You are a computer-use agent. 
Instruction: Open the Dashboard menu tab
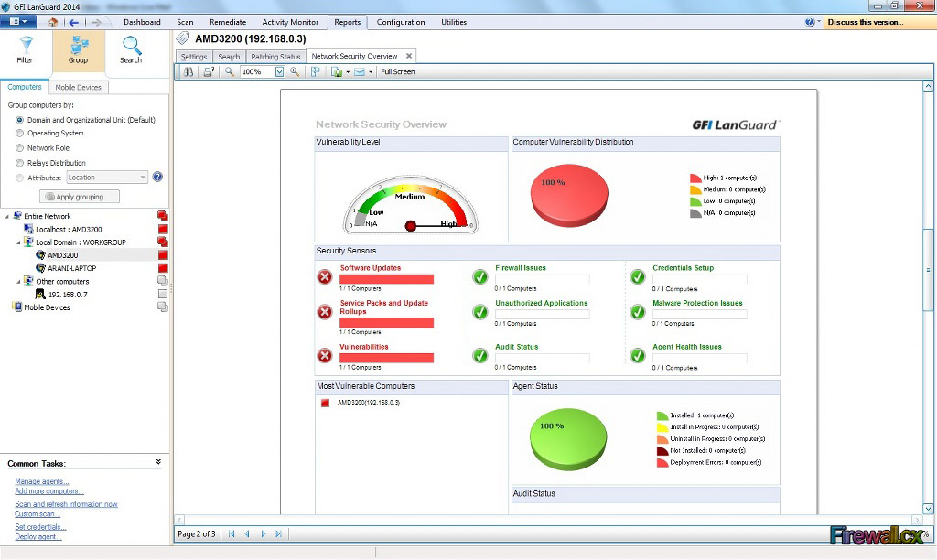pos(142,22)
